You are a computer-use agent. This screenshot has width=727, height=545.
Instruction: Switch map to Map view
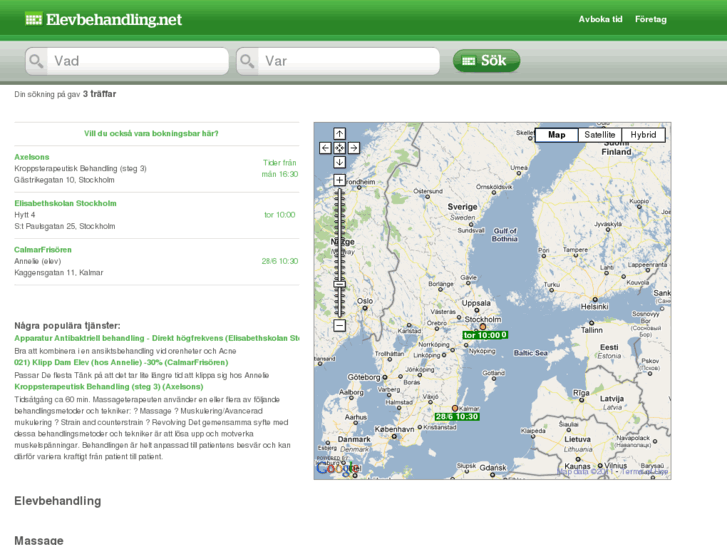coord(556,135)
